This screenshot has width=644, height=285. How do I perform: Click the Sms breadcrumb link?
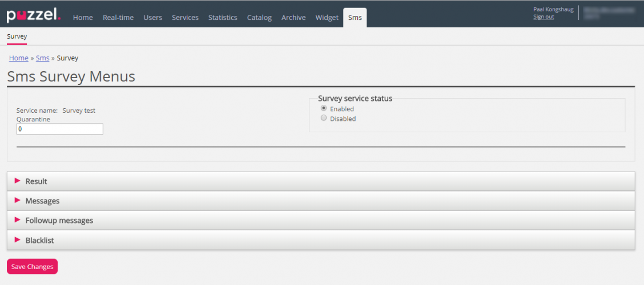tap(42, 58)
